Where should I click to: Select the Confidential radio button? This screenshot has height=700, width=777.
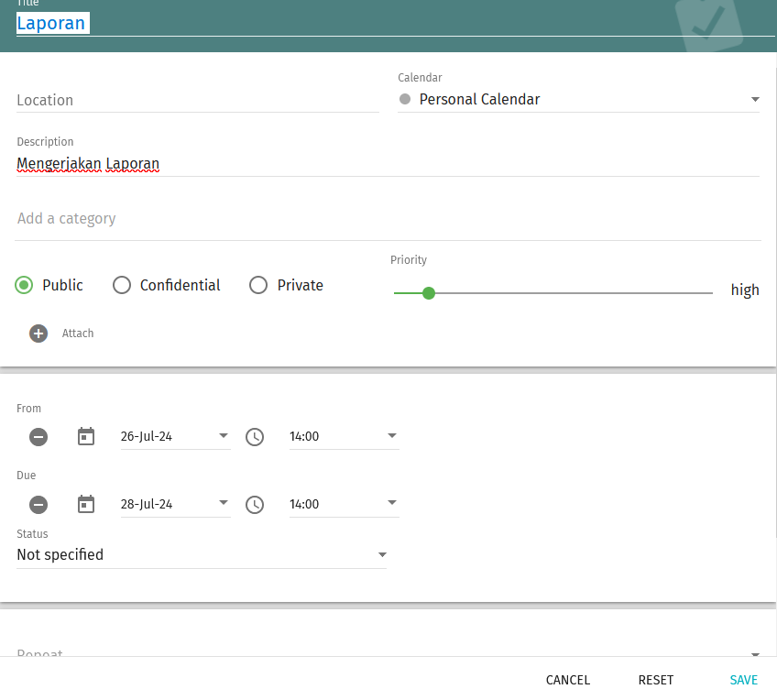(x=122, y=285)
